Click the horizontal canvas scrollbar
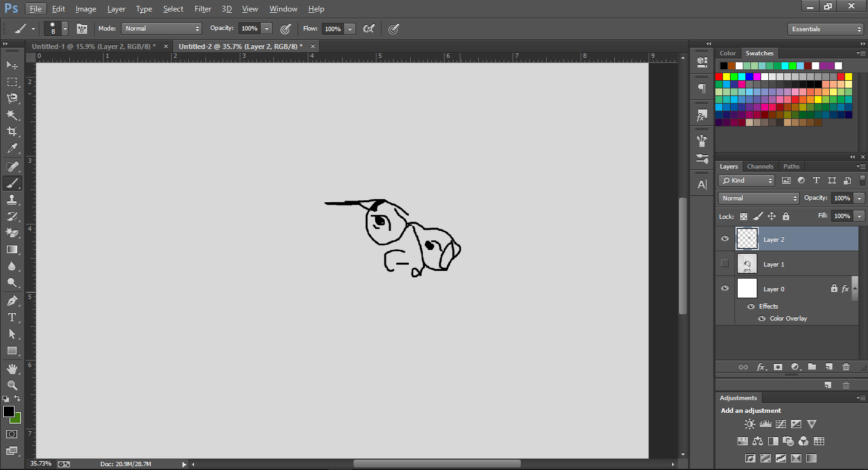This screenshot has height=470, width=868. [x=437, y=464]
